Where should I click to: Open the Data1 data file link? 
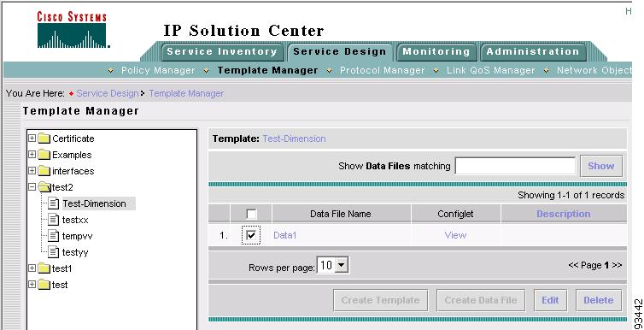pyautogui.click(x=284, y=235)
